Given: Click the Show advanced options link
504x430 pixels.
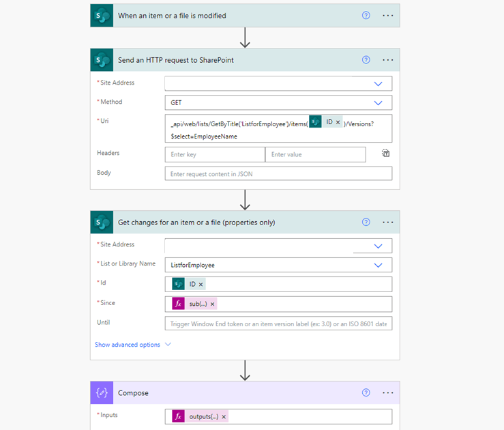Looking at the screenshot, I should coord(128,345).
